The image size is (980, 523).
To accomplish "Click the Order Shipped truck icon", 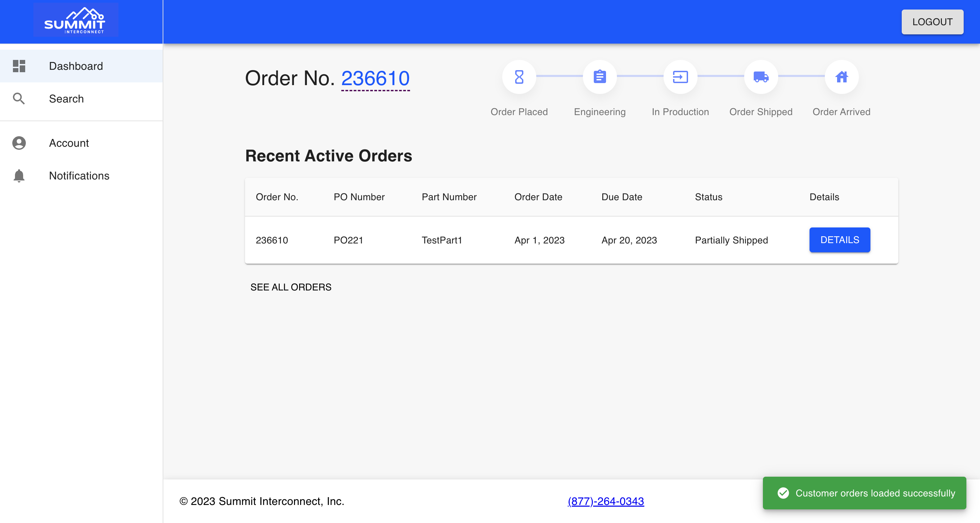I will (x=761, y=77).
